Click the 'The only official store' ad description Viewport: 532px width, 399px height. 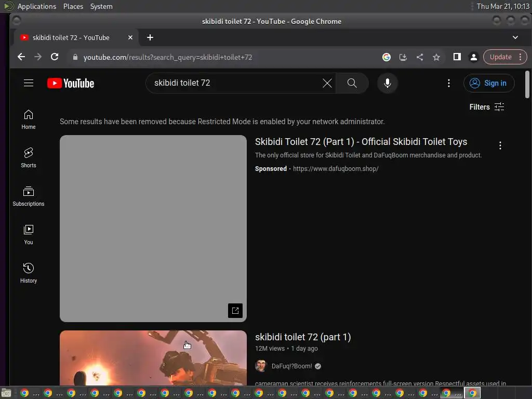(368, 155)
